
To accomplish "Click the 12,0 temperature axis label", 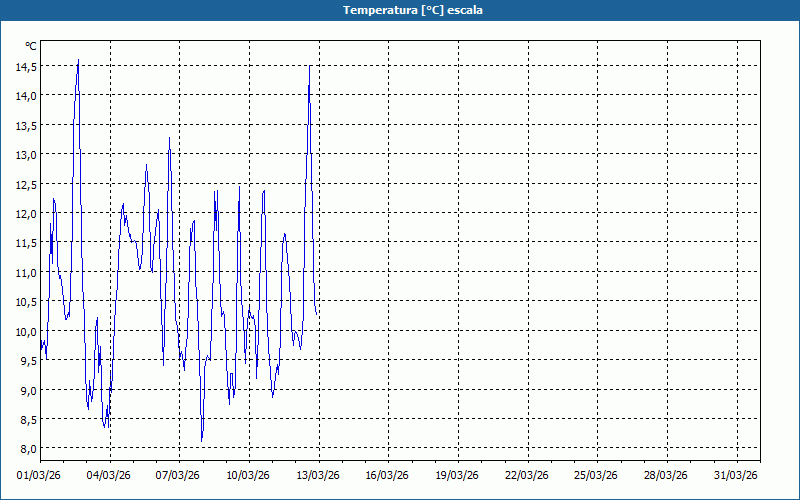I will 26,214.
